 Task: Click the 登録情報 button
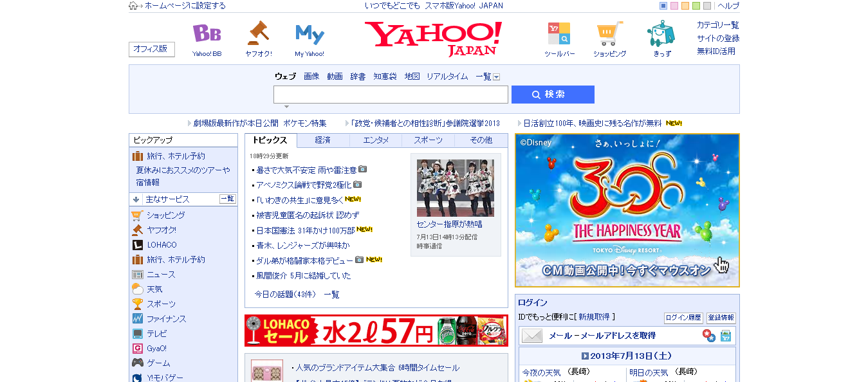click(x=721, y=318)
